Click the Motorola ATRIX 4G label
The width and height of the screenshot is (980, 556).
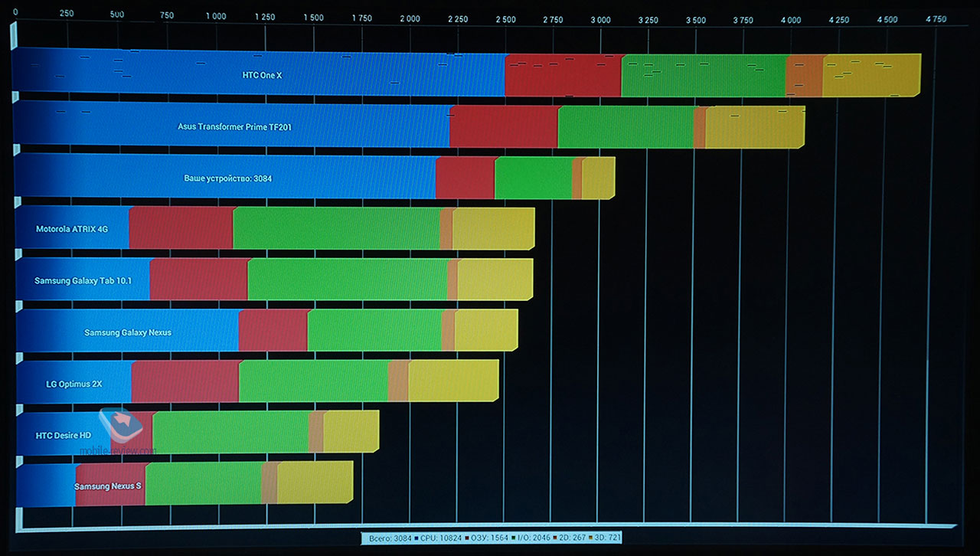(x=72, y=229)
